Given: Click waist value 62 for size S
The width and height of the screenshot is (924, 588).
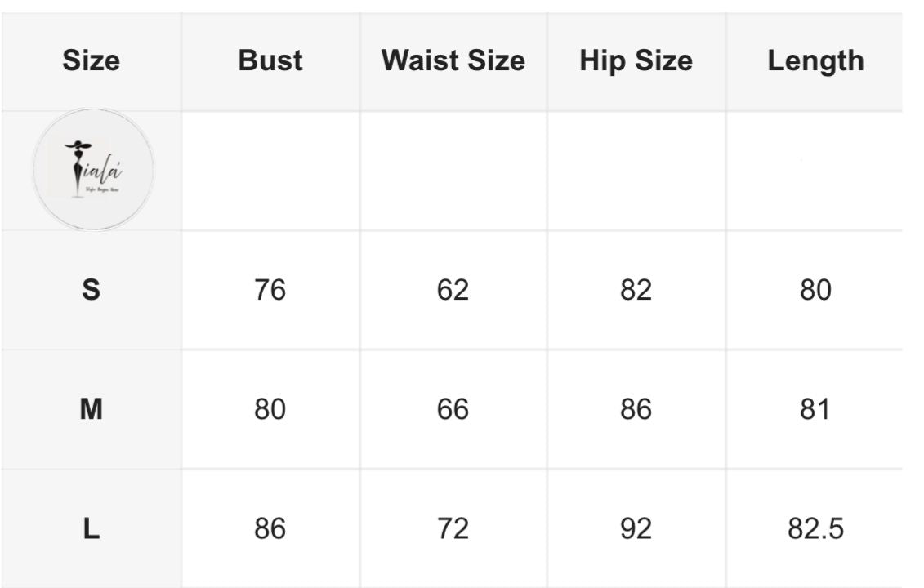Looking at the screenshot, I should tap(453, 290).
